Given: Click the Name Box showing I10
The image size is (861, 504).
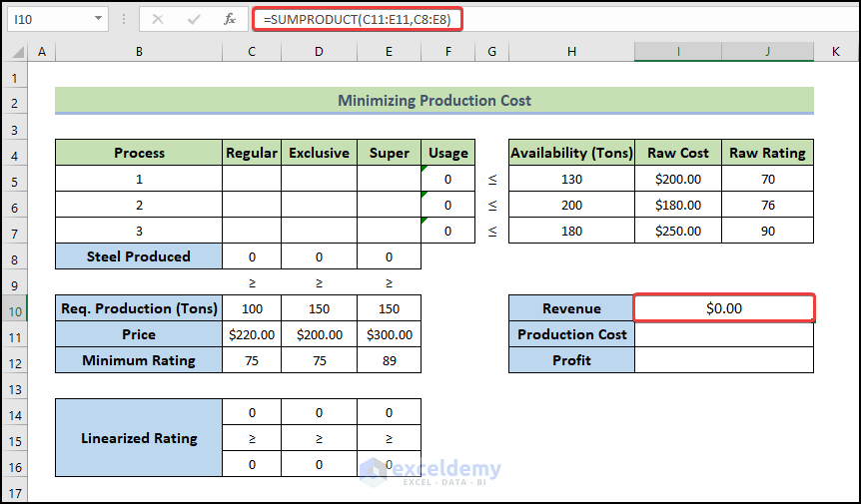Looking at the screenshot, I should [50, 19].
